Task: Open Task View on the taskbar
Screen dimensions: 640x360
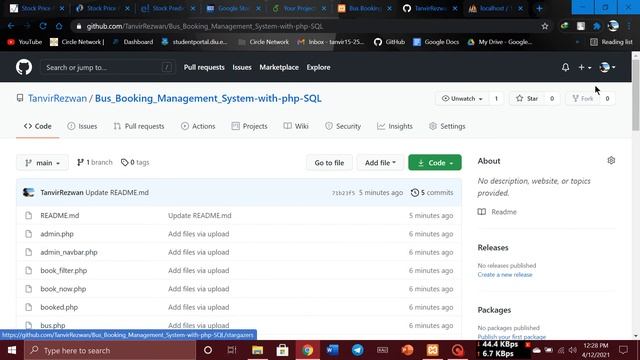Action: tap(232, 350)
